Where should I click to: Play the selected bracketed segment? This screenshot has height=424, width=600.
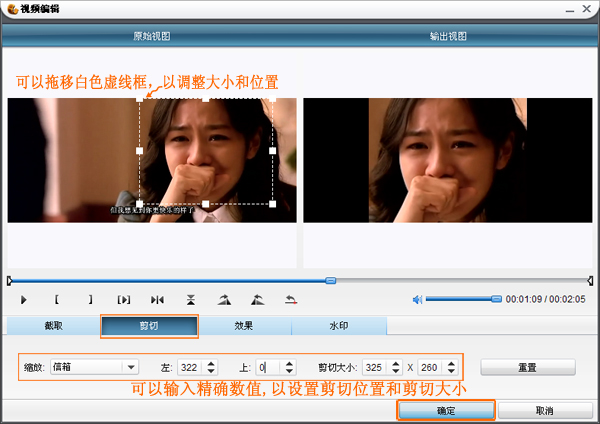[124, 300]
